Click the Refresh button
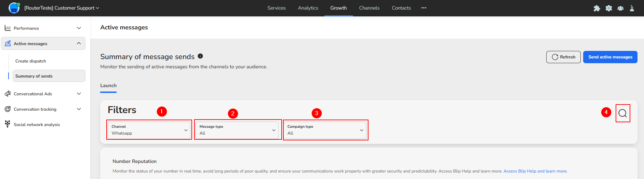This screenshot has height=179, width=644. (x=563, y=57)
